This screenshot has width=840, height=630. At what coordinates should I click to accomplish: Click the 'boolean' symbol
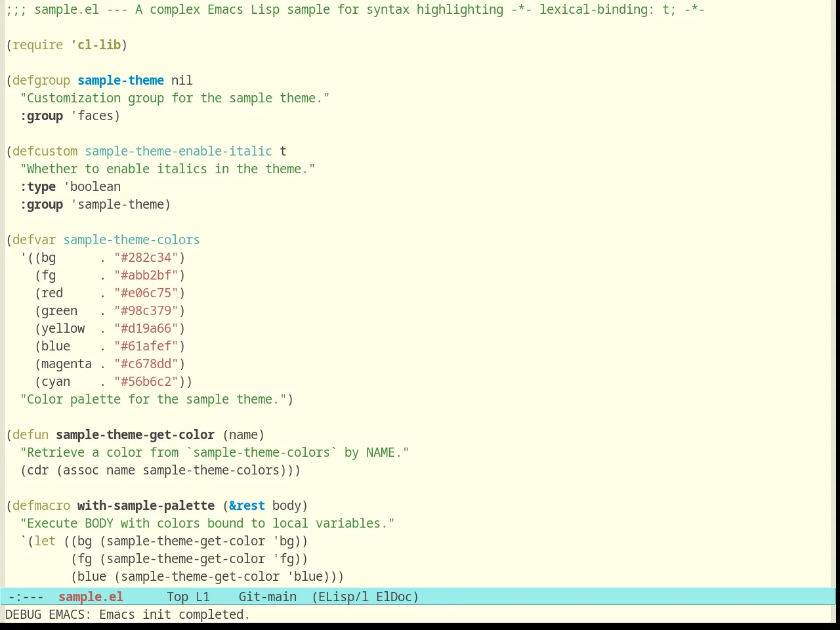[x=96, y=186]
